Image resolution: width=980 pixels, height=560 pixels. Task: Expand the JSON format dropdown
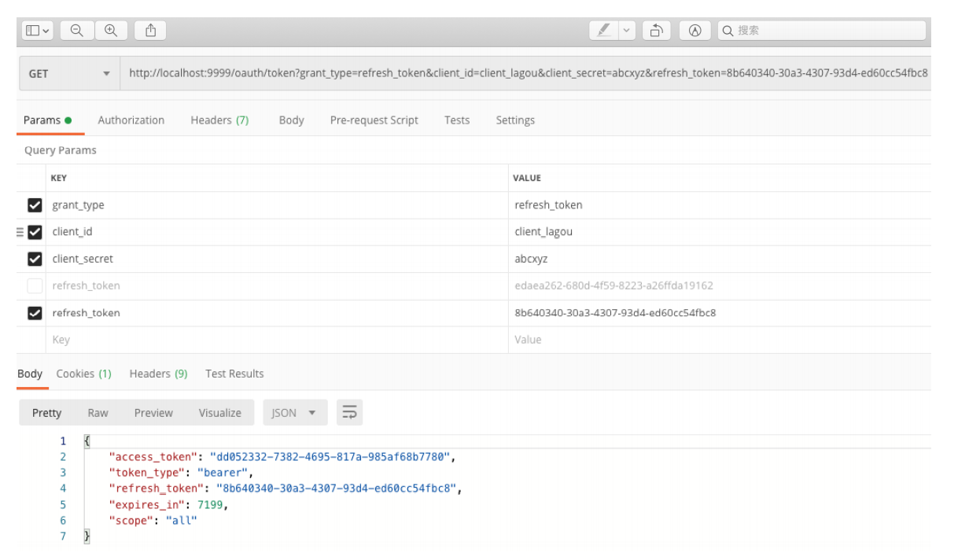tap(294, 412)
